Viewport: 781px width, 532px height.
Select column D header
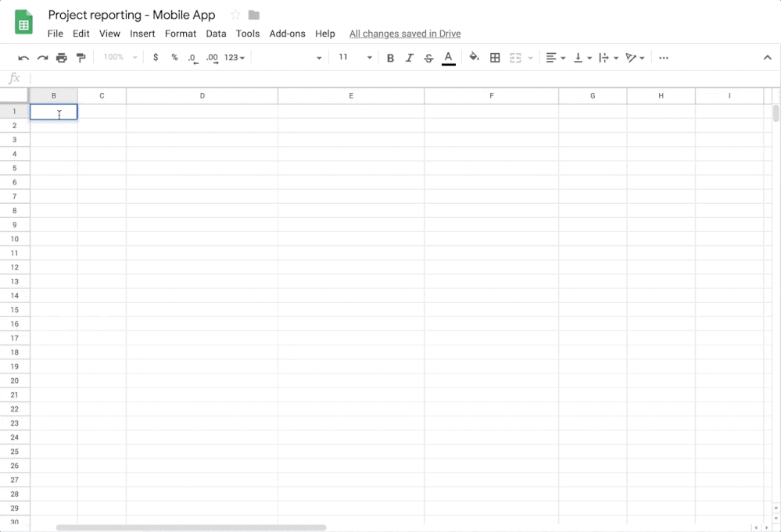[202, 95]
